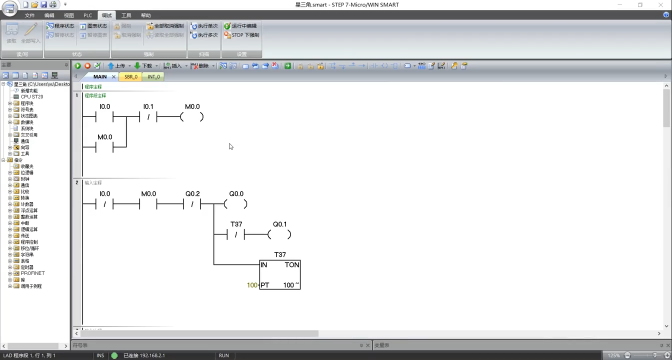Click the 全部取消强制 unforce all button

[x=165, y=26]
